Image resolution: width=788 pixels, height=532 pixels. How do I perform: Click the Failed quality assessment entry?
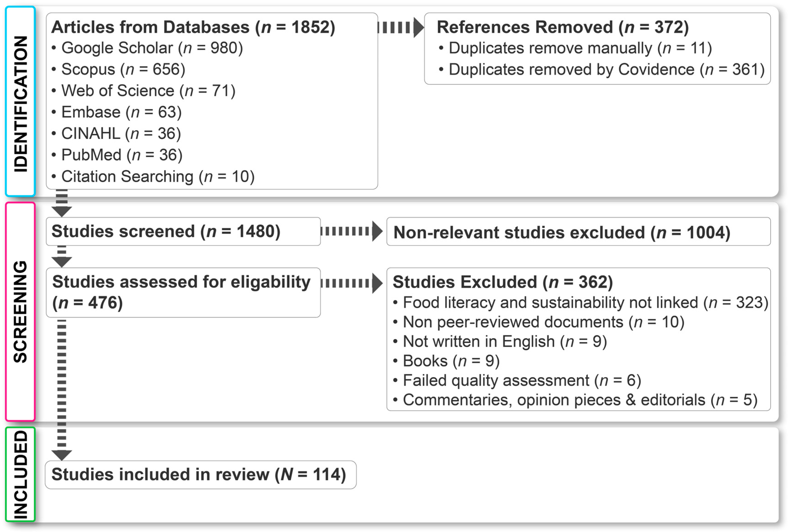click(x=522, y=380)
